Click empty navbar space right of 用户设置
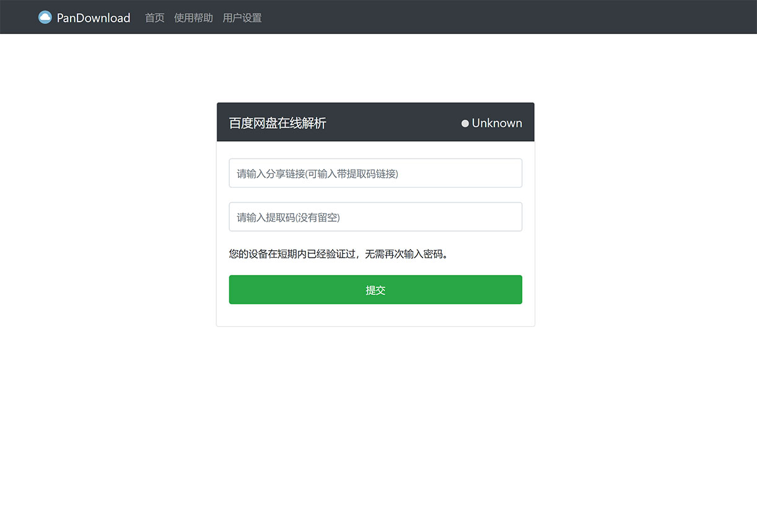Viewport: 757px width, 532px height. tap(496, 17)
